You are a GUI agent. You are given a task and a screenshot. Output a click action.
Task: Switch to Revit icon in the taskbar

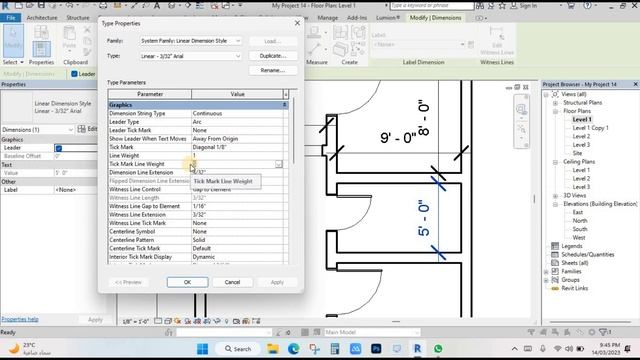coord(417,349)
